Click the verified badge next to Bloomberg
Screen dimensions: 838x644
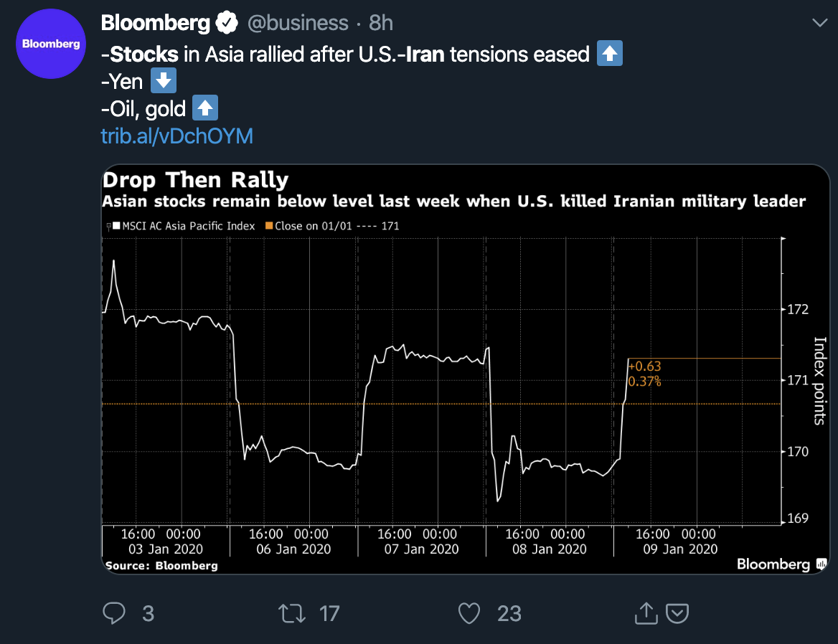pos(228,23)
